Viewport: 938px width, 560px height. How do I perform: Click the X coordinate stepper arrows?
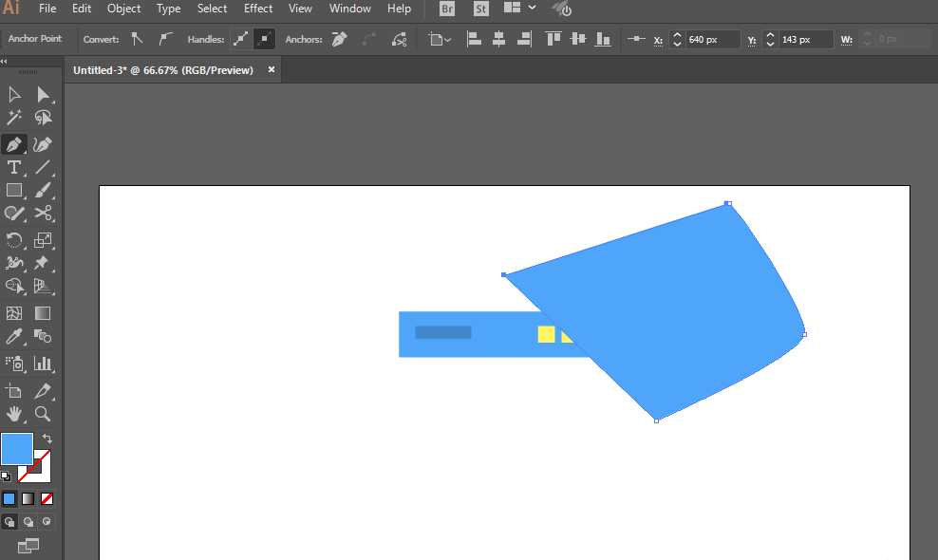click(x=677, y=40)
